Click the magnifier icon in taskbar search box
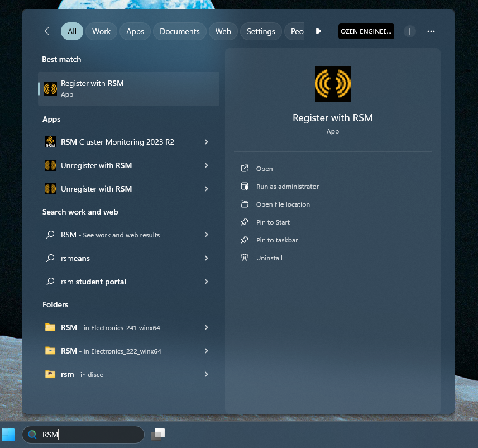The image size is (478, 448). 32,434
